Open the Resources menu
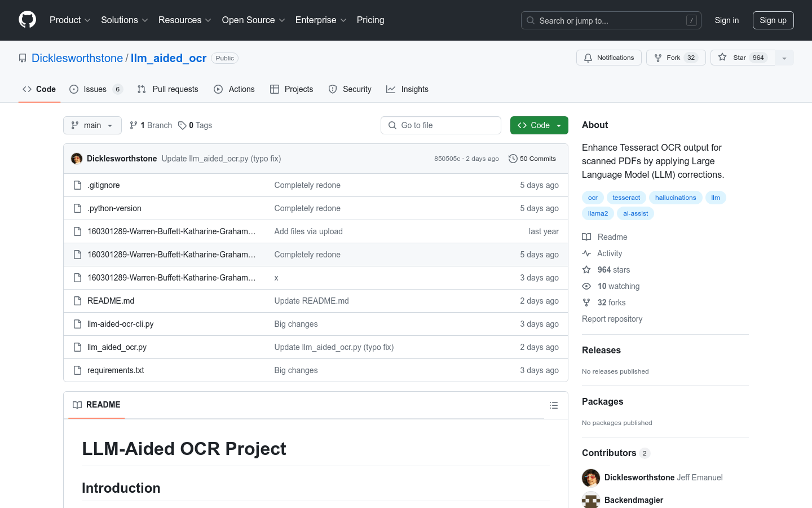 185,20
